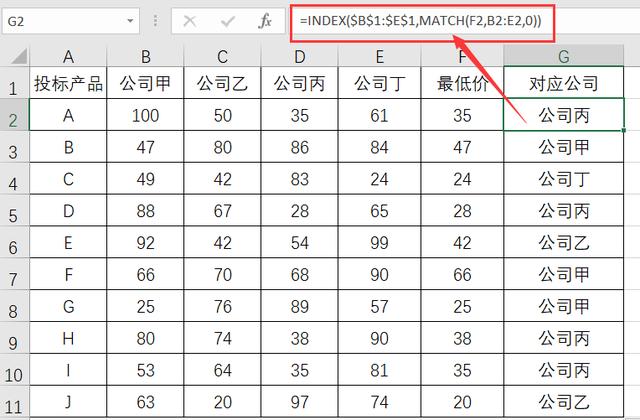Select column B header
This screenshot has height=420, width=640.
(145, 57)
